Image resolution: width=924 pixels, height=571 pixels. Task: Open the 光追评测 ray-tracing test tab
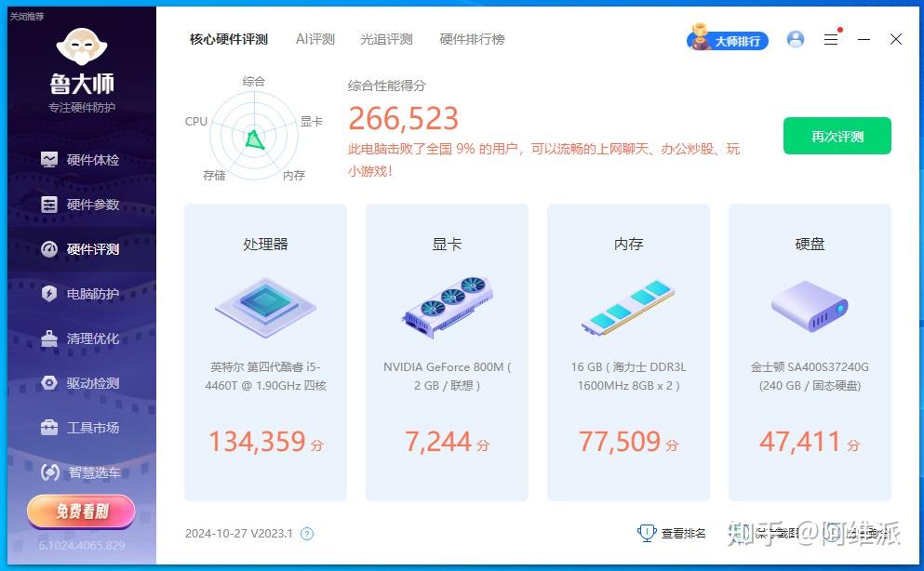385,39
